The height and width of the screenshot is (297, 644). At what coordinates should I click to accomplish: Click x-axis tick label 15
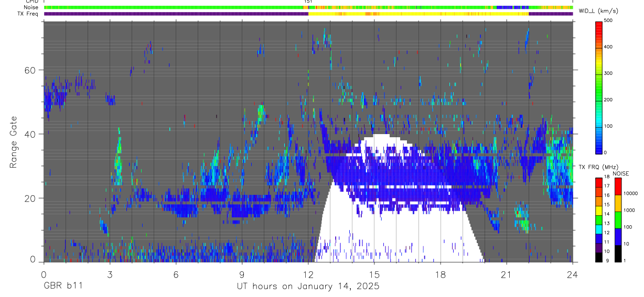pyautogui.click(x=374, y=274)
